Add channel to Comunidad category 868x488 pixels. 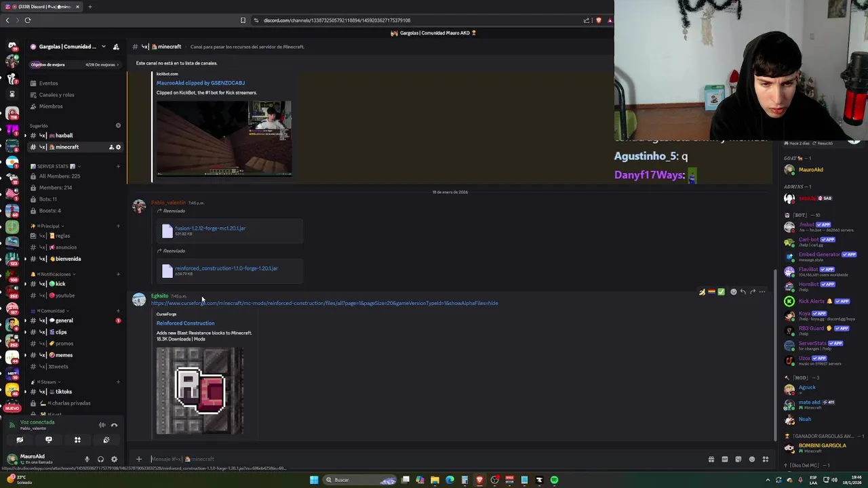tap(118, 310)
